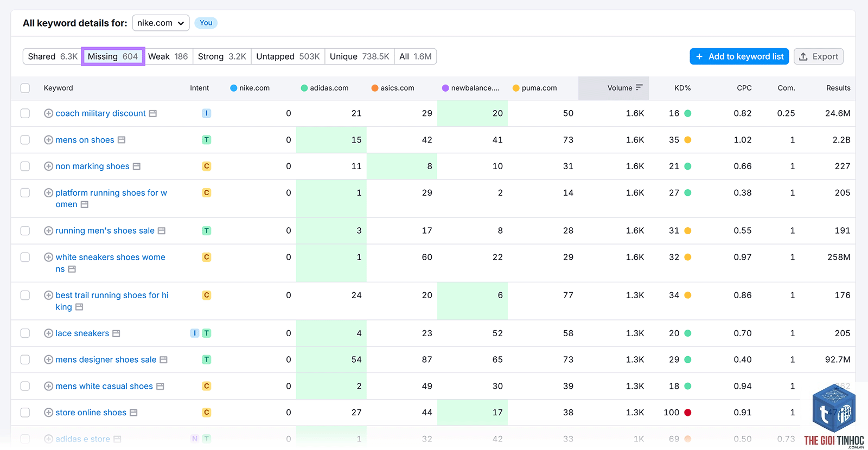Switch to the Weak 186 tab
Screen dimensions: 868x450
168,56
